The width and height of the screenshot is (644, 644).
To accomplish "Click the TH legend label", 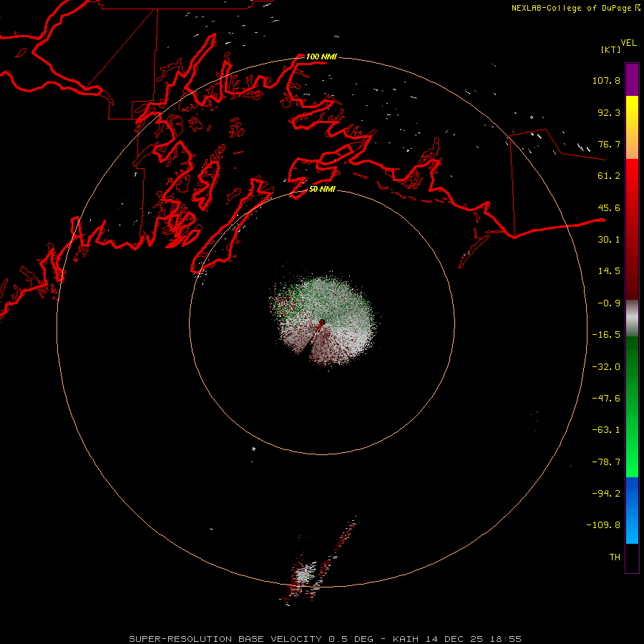I will point(615,557).
